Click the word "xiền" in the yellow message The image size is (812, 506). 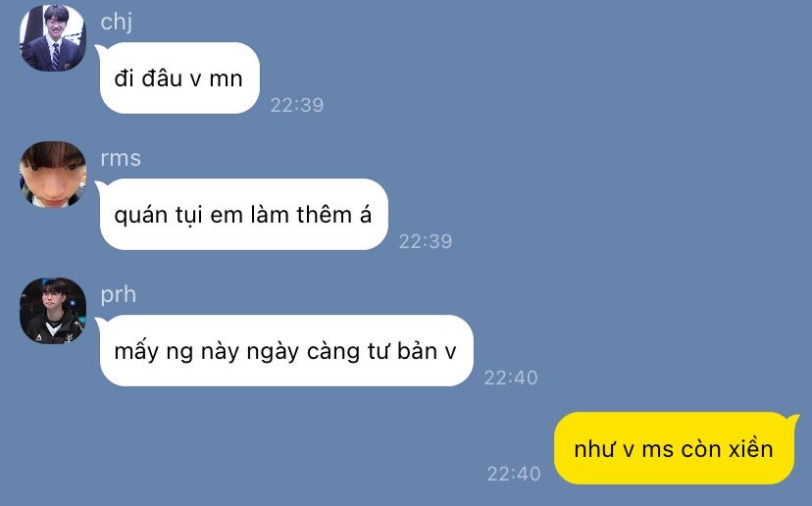tap(751, 448)
